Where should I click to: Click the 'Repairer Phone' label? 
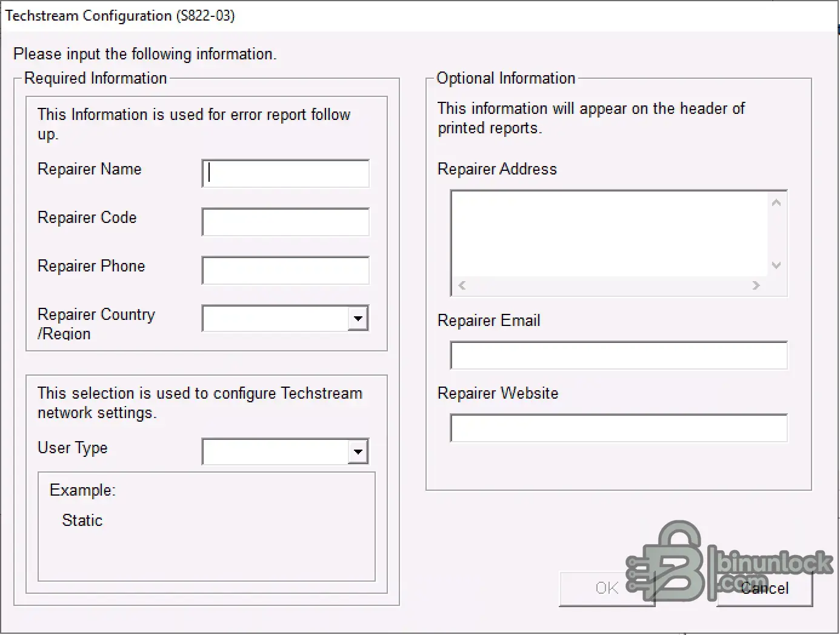92,266
